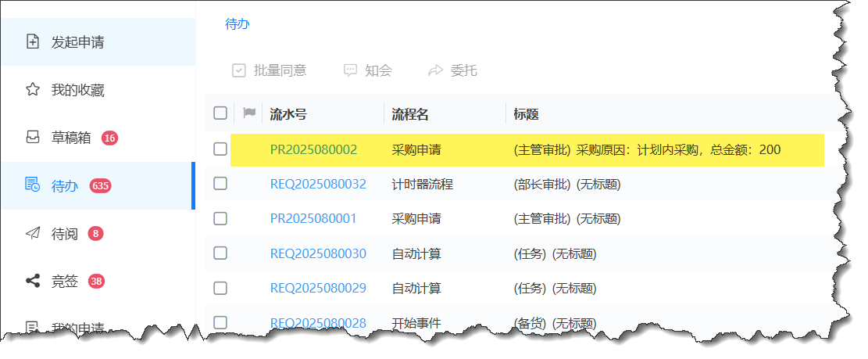This screenshot has width=868, height=359.
Task: Select checkbox for row REQ2025080032
Action: (220, 184)
